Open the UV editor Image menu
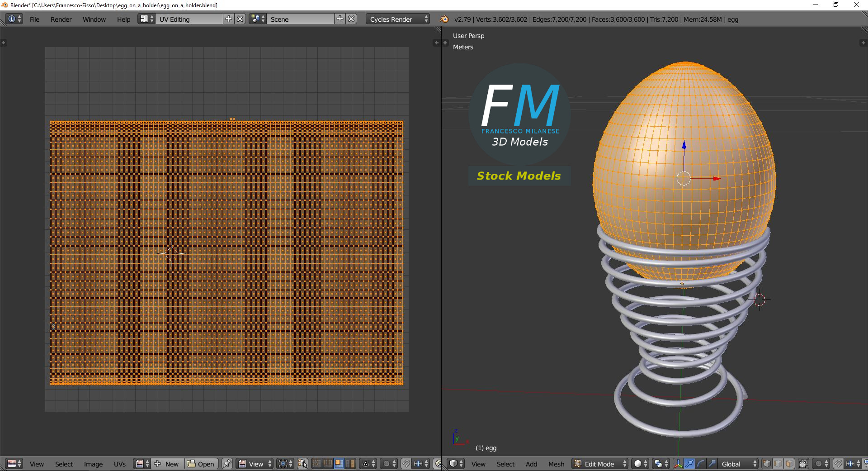 click(93, 464)
